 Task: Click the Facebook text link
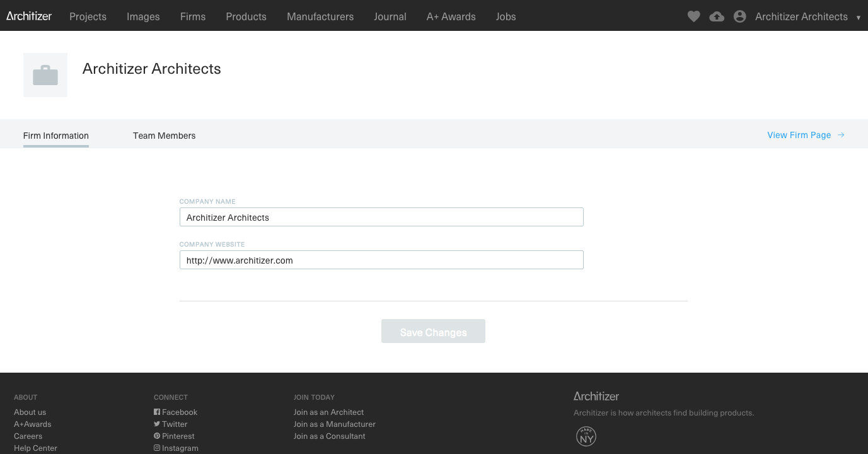point(180,412)
